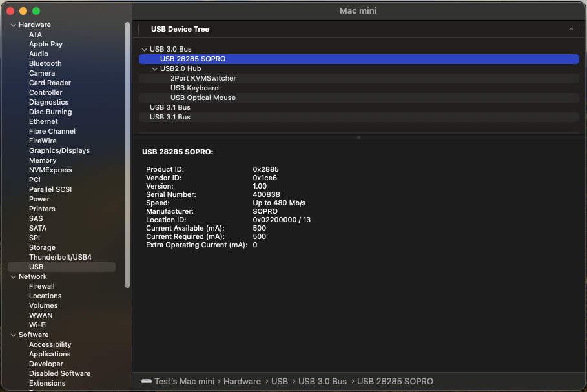Open Thunderbolt/USB4 sidebar item
Screen dimensions: 587x392
(60, 257)
